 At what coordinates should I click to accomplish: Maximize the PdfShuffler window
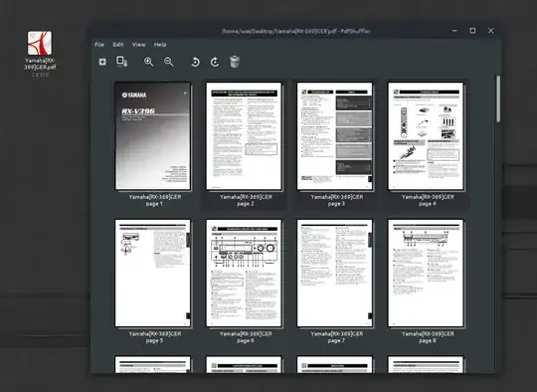tap(472, 31)
